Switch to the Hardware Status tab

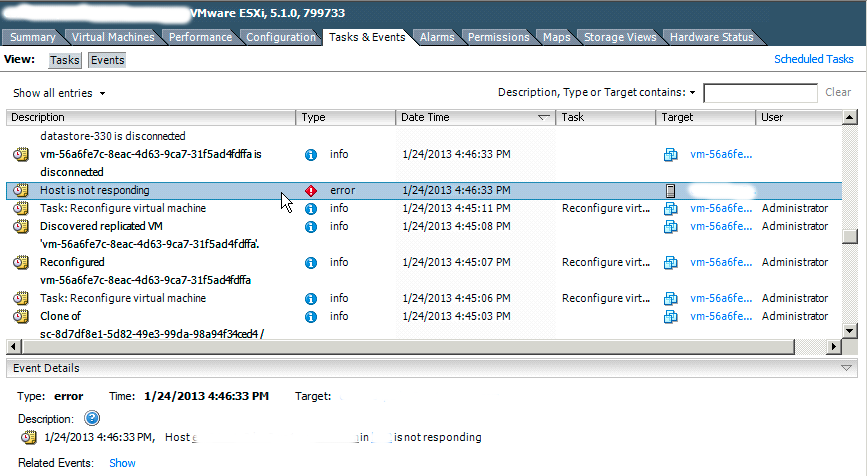[x=711, y=37]
